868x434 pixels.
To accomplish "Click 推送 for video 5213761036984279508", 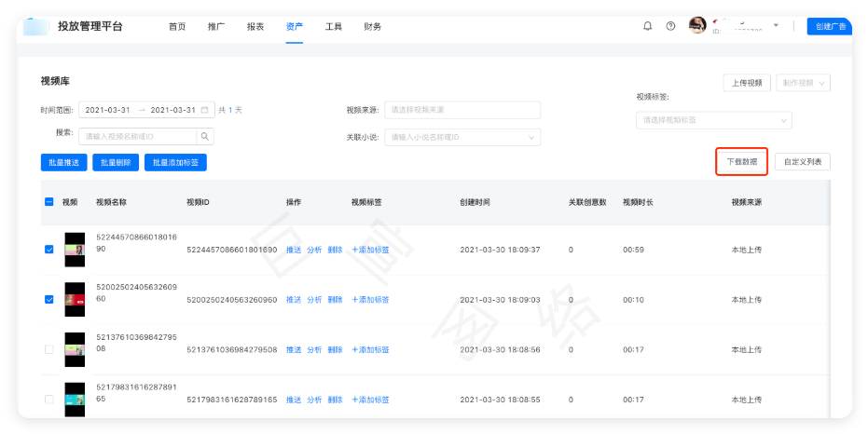I will 294,350.
